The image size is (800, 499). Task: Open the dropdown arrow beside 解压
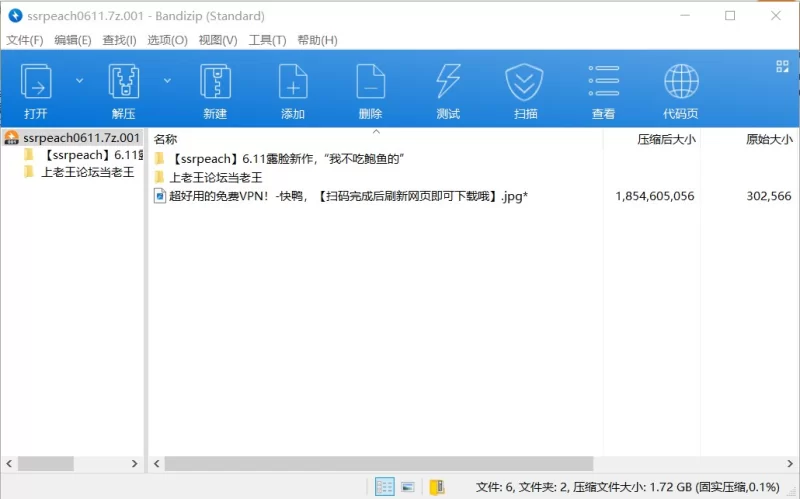[167, 81]
